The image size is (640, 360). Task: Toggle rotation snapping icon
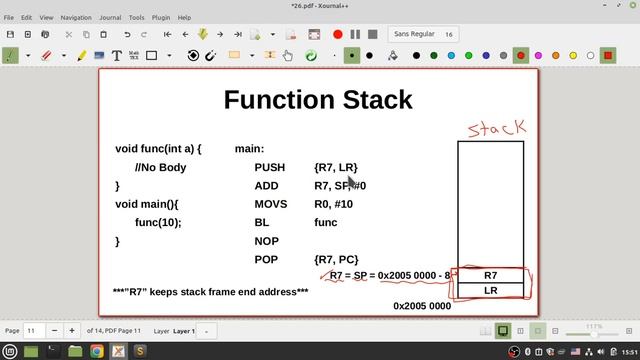193,56
